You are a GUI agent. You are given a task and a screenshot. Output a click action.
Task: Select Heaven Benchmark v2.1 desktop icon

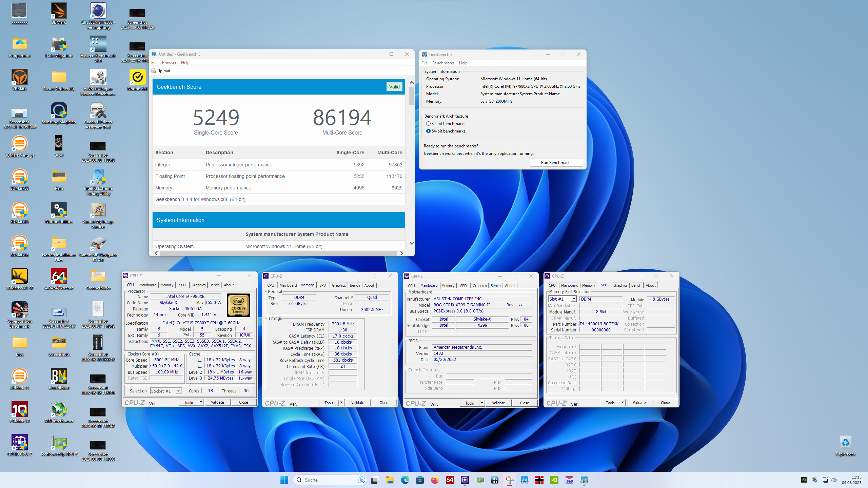coord(98,49)
